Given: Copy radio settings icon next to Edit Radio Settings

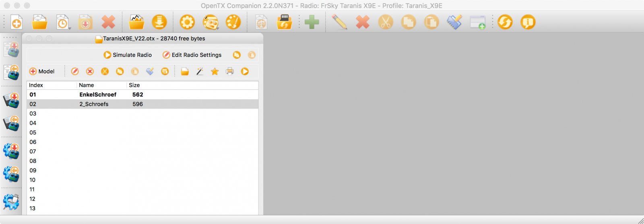Looking at the screenshot, I should pos(237,55).
